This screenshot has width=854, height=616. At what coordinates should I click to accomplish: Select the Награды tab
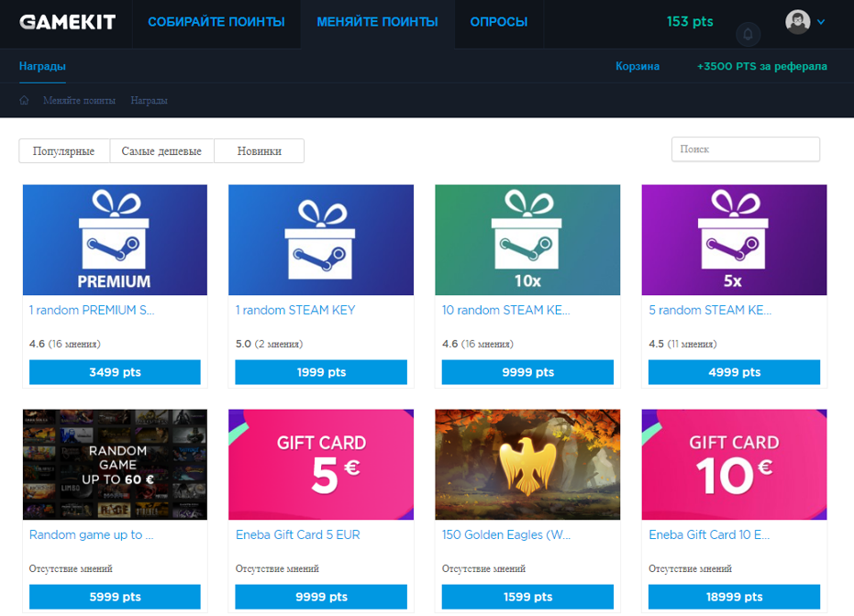(x=42, y=66)
